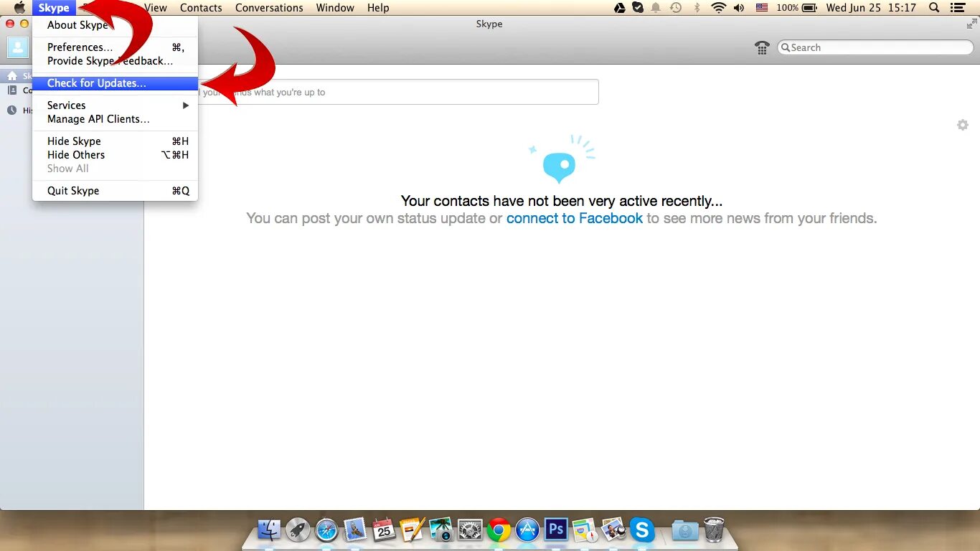Viewport: 980px width, 551px height.
Task: Open the App Store from the Dock
Action: pyautogui.click(x=527, y=529)
